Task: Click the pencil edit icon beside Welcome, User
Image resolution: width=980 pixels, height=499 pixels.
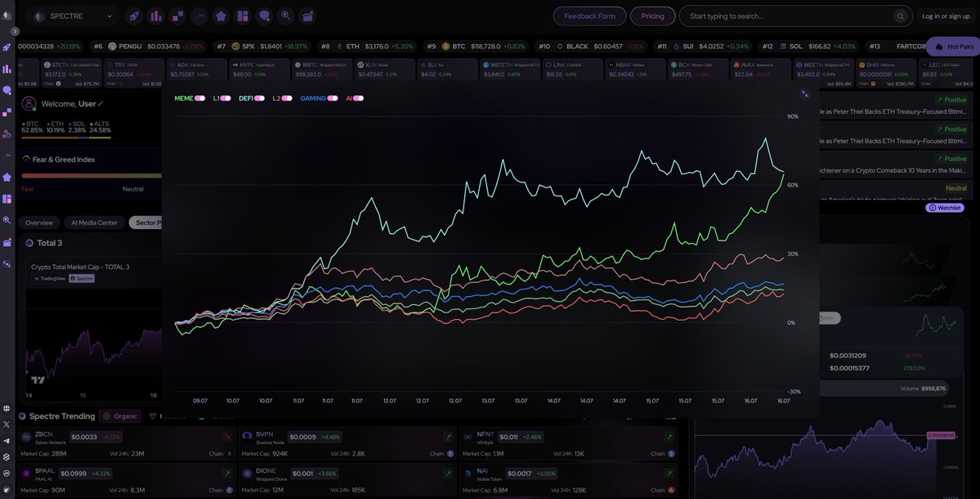Action: click(101, 104)
